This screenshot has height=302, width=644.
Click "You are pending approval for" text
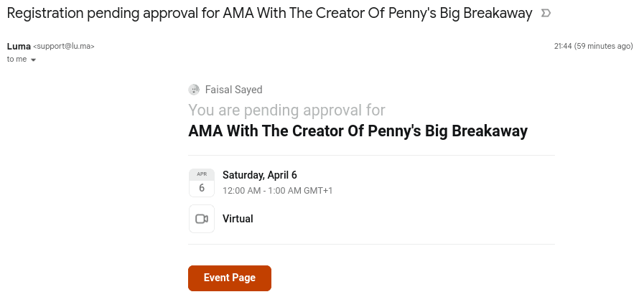pyautogui.click(x=286, y=110)
